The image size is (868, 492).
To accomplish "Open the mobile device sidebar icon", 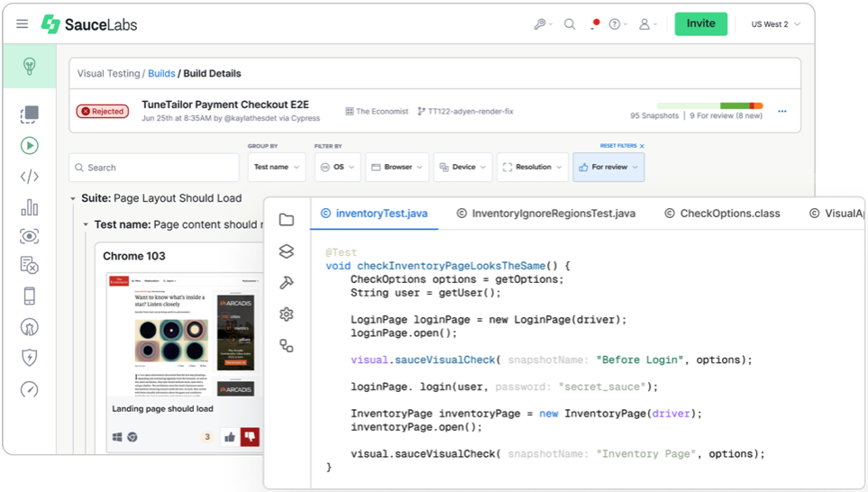I will pos(30,296).
